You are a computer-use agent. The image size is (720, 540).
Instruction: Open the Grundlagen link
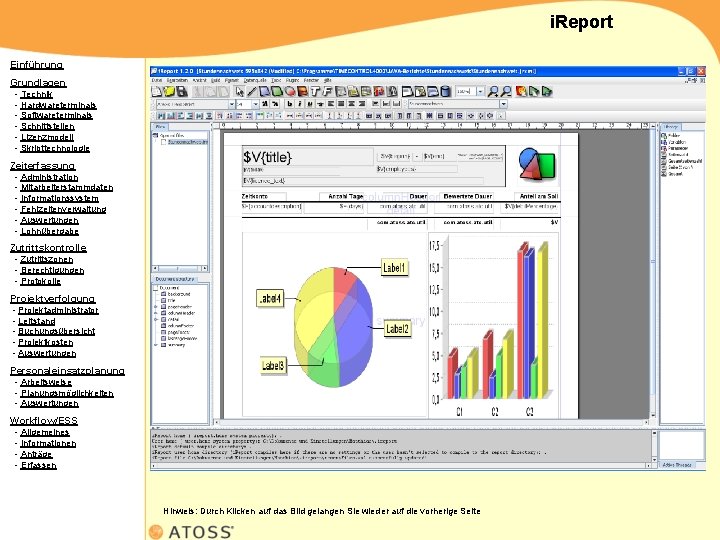pos(38,83)
